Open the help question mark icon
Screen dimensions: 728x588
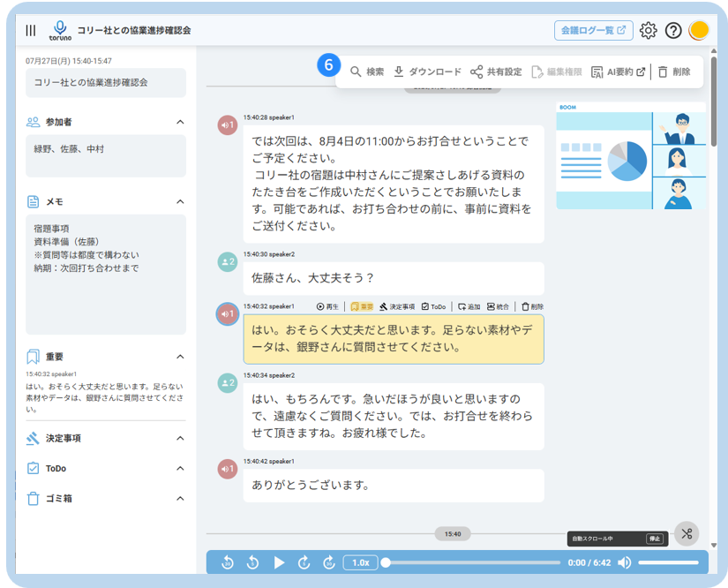coord(673,31)
